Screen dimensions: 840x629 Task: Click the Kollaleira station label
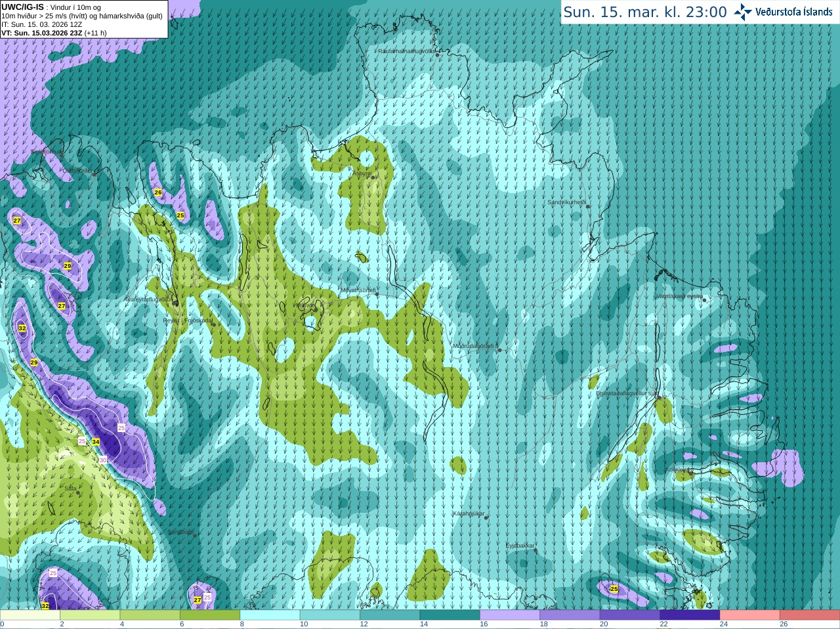pos(677,469)
